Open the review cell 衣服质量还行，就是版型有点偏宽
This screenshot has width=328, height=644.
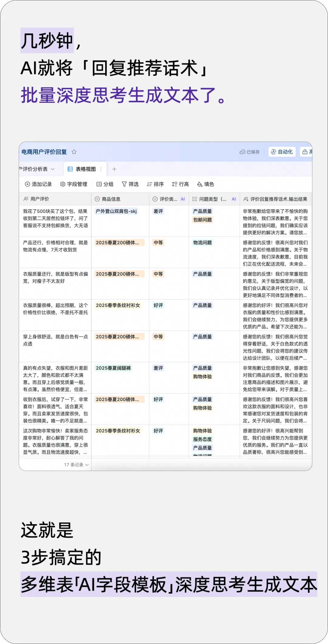point(55,284)
